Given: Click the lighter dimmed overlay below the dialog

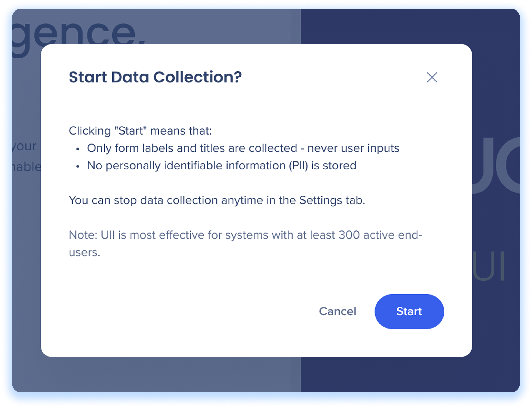Looking at the screenshot, I should click(156, 374).
